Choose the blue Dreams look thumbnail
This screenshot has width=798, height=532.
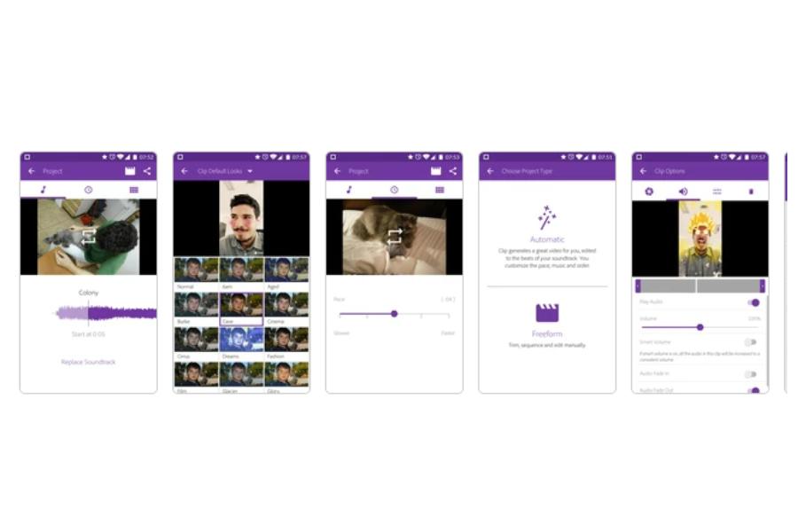tap(241, 340)
